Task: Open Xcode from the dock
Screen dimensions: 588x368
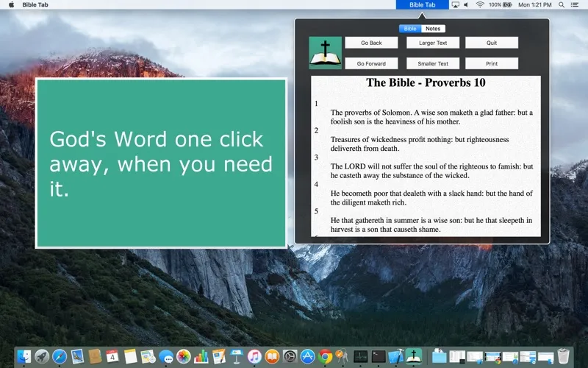Action: (x=395, y=356)
